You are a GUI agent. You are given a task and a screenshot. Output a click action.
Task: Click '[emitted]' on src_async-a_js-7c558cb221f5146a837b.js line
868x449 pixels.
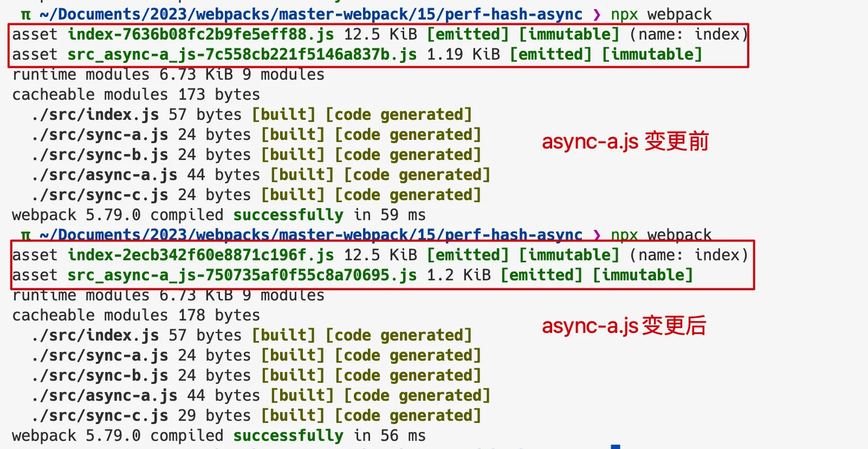(550, 54)
